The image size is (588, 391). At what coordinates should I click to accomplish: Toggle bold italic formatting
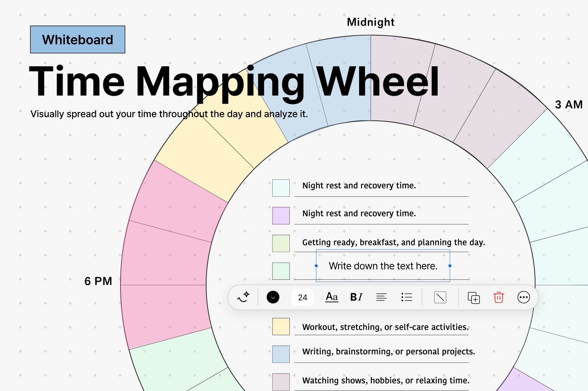[x=356, y=297]
